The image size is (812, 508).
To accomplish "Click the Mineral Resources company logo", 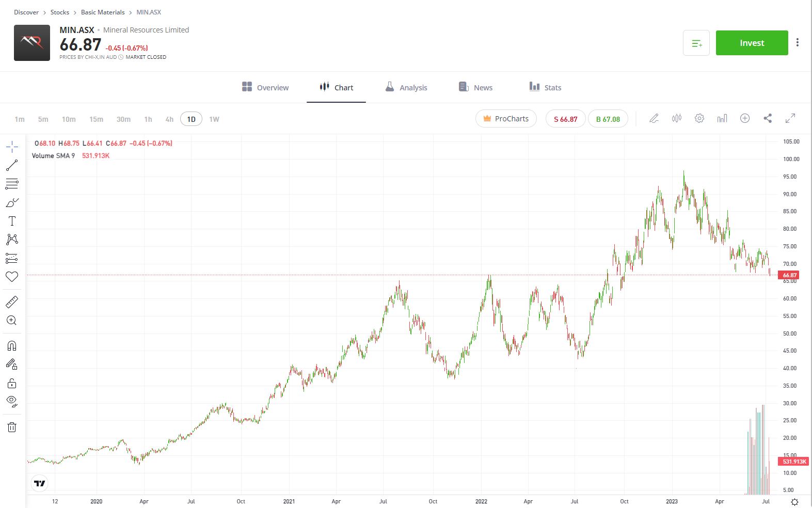I will (32, 43).
